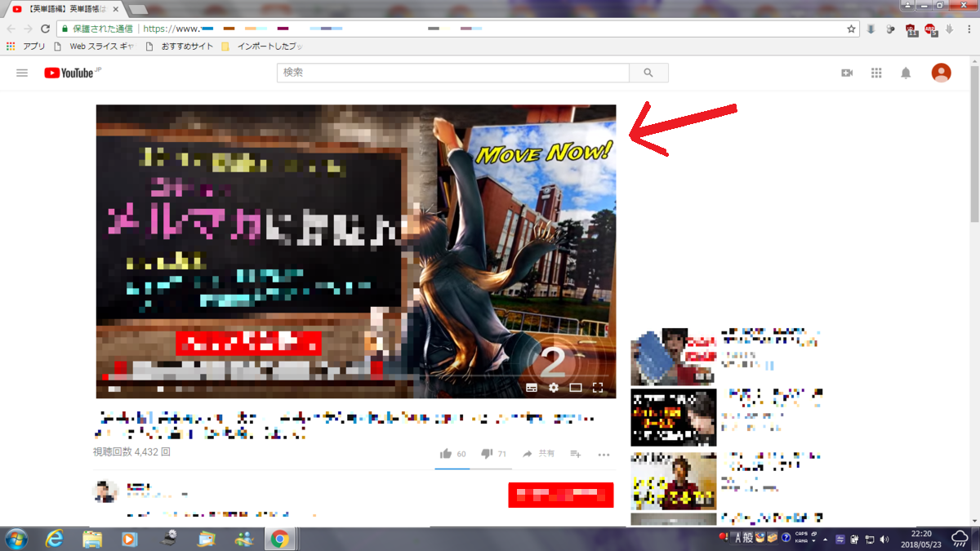
Task: Open the channel avatar below the video
Action: coord(105,491)
